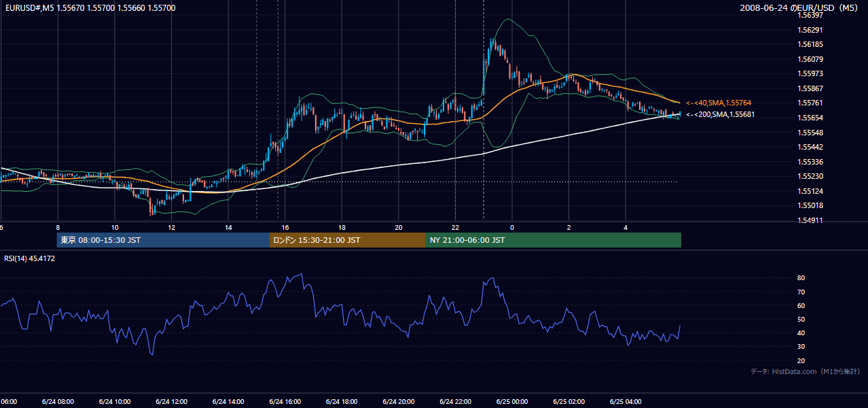Click price axis value 1.55973
The height and width of the screenshot is (408, 868).
[x=811, y=73]
